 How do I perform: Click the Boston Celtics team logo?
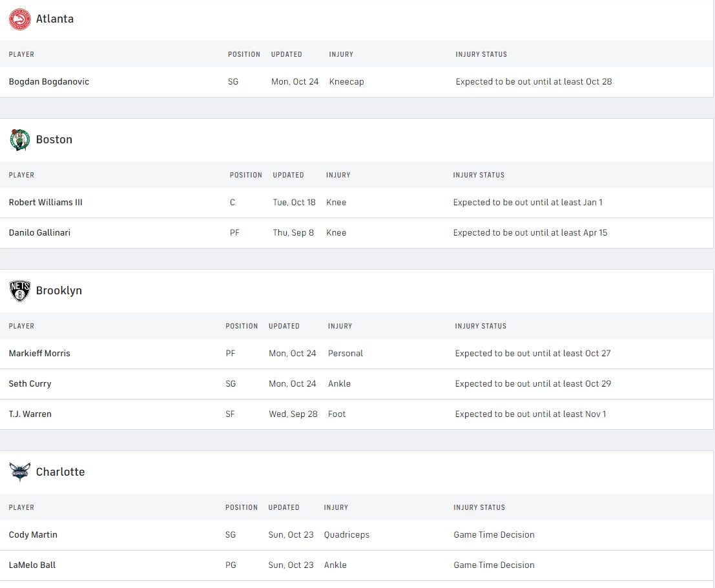click(x=19, y=139)
